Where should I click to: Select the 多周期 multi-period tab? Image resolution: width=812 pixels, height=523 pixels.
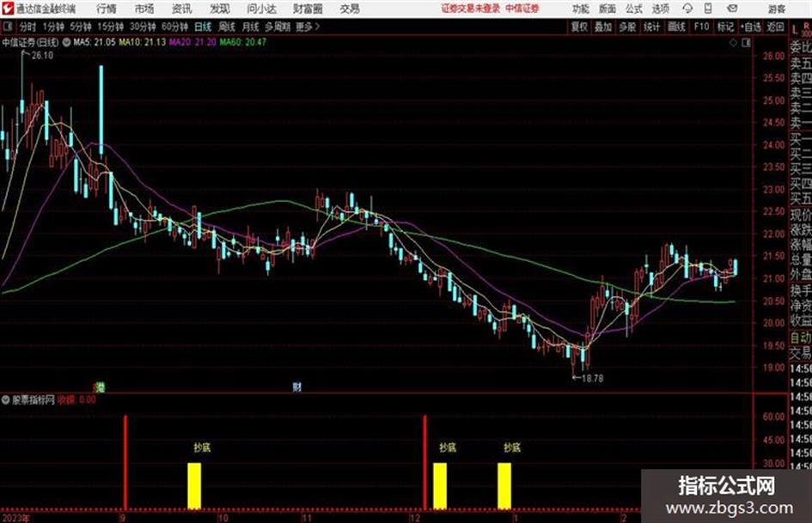pos(278,27)
